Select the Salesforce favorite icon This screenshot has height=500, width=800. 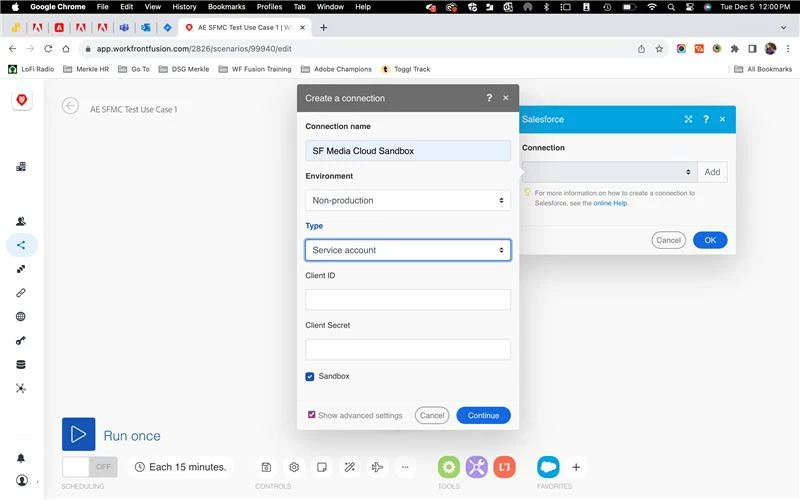(548, 467)
